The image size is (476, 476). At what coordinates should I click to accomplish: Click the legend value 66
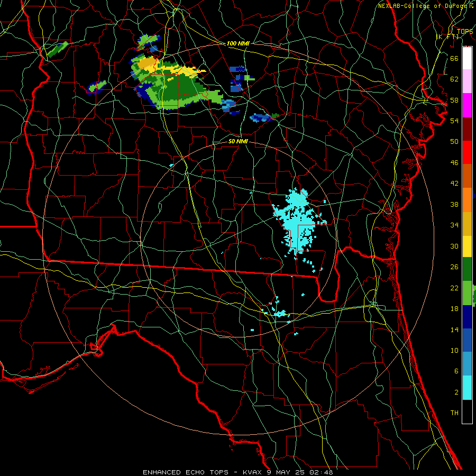pyautogui.click(x=454, y=58)
